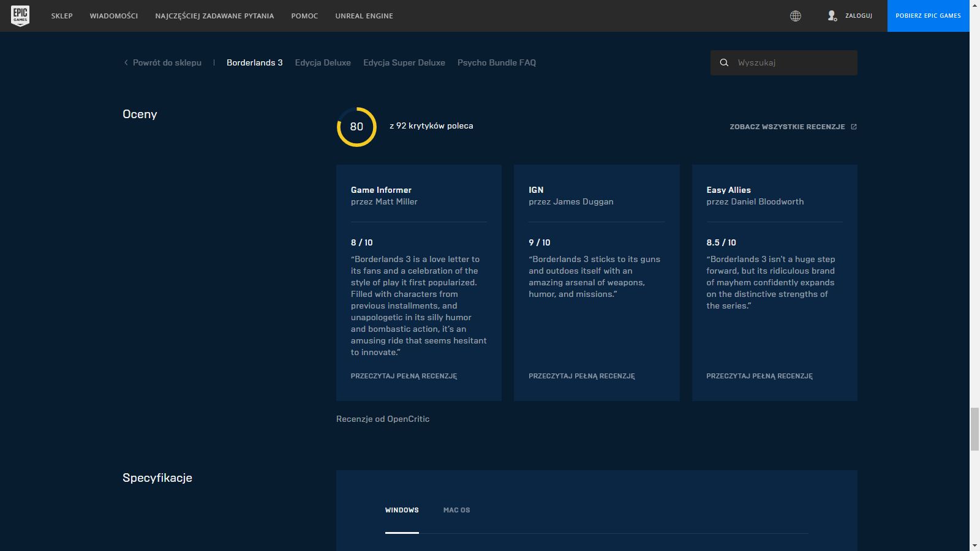Open Psycho Bundle FAQ tab
Image resolution: width=980 pixels, height=551 pixels.
coord(497,62)
